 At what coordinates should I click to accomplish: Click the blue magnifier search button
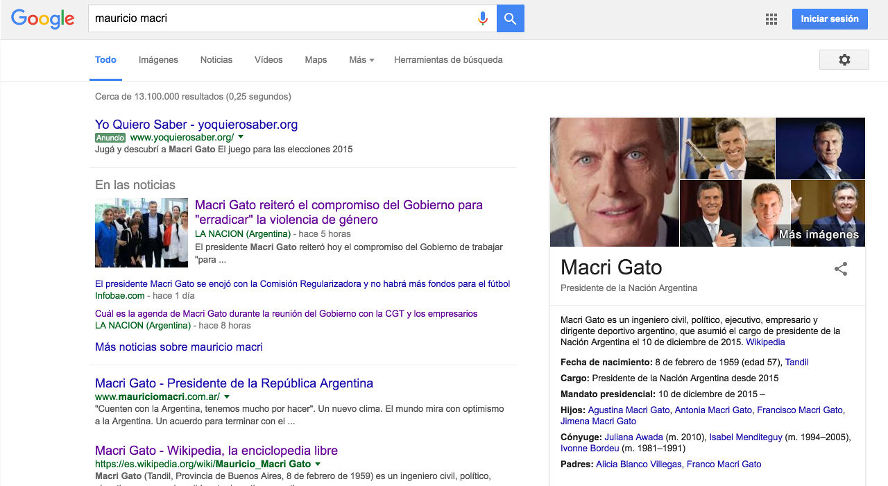click(x=510, y=19)
